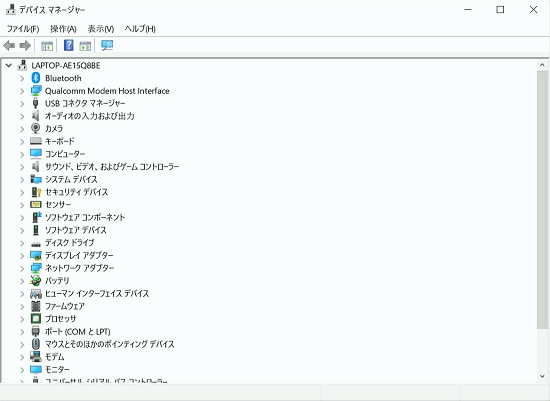Expand the Qualcomm Modem Host Interface node

pyautogui.click(x=22, y=91)
